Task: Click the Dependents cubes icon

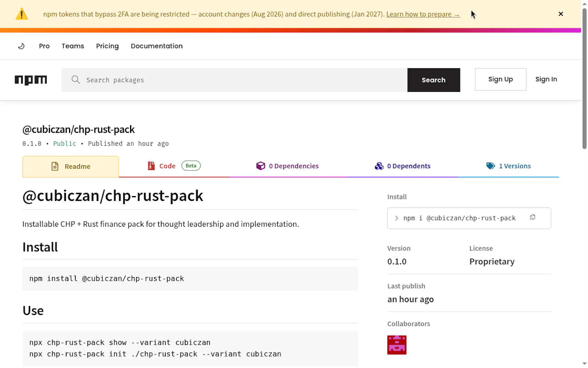Action: pos(379,166)
